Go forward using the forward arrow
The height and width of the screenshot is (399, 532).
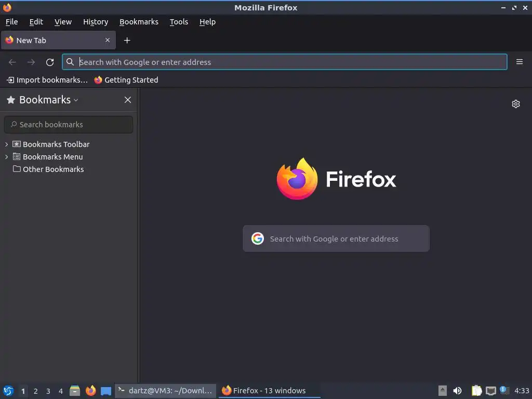pos(31,62)
